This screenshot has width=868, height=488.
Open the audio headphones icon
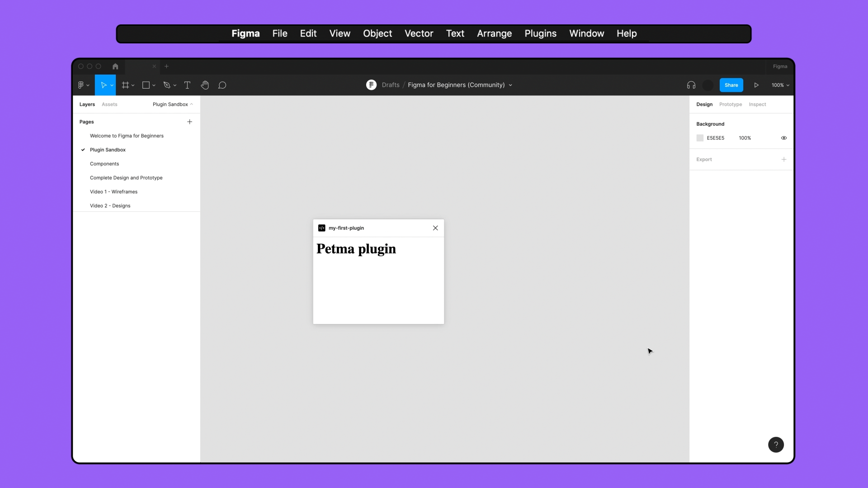pos(691,85)
